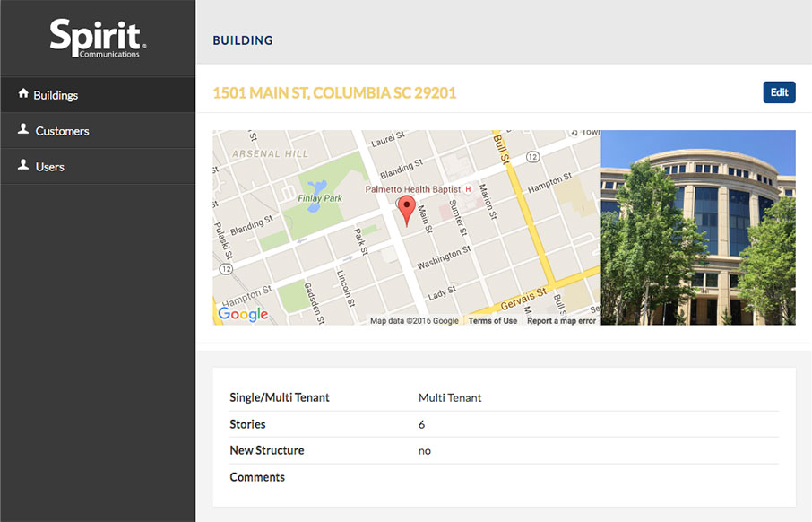
Task: Click the BUILDING page title
Action: [243, 40]
